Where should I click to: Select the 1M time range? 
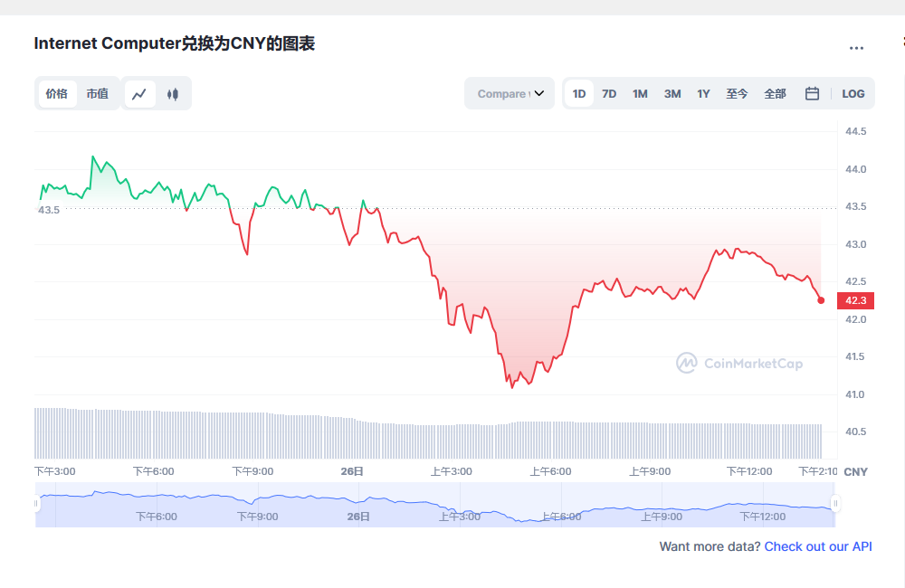pos(640,93)
